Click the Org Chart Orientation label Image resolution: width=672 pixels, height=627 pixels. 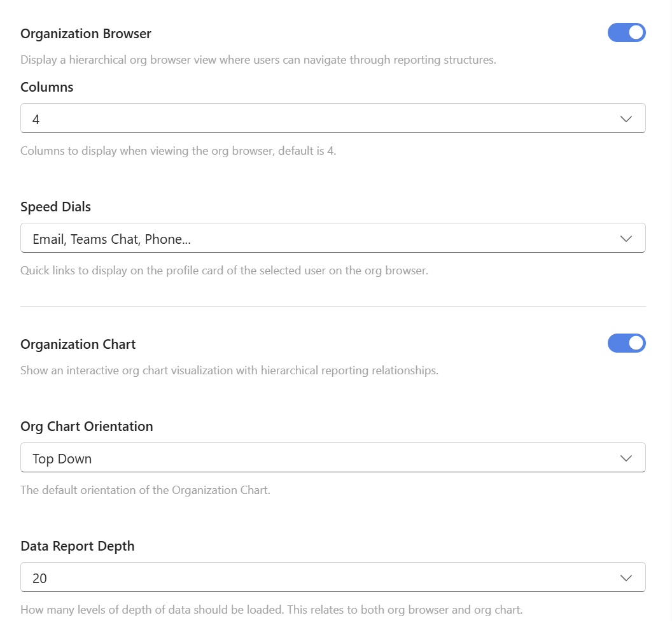87,426
